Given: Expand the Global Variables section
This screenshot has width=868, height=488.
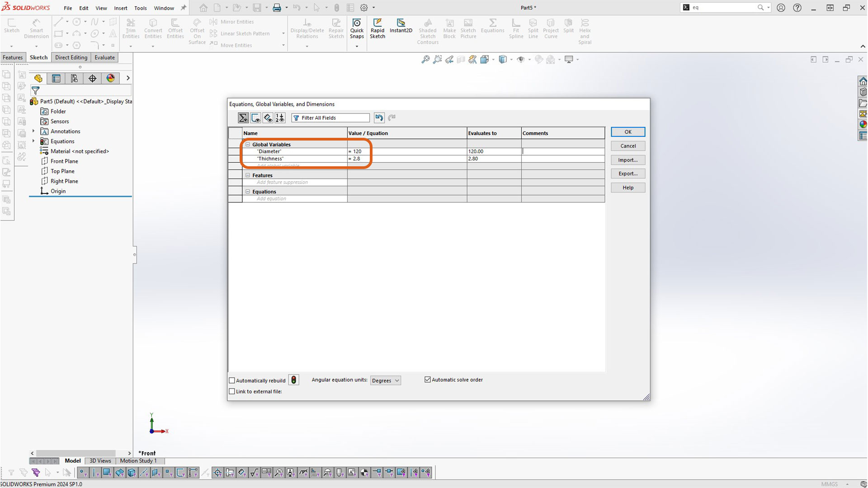Looking at the screenshot, I should click(x=247, y=144).
